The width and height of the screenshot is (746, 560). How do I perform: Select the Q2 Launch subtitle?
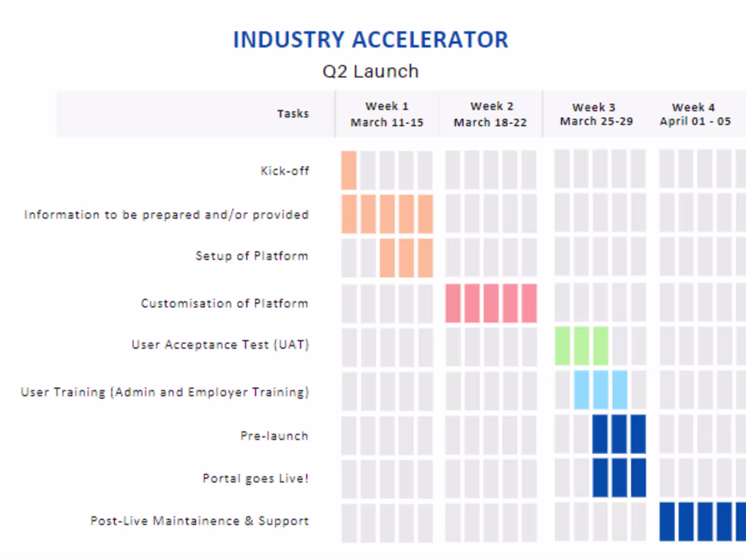click(371, 72)
